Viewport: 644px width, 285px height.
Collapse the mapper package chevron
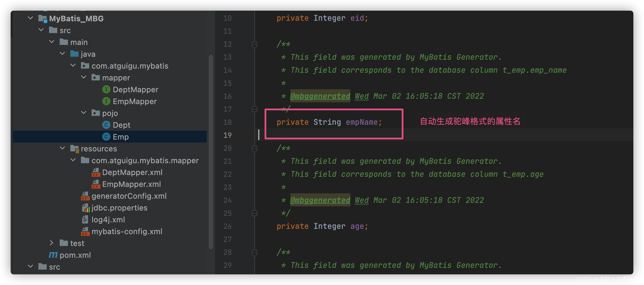click(84, 77)
